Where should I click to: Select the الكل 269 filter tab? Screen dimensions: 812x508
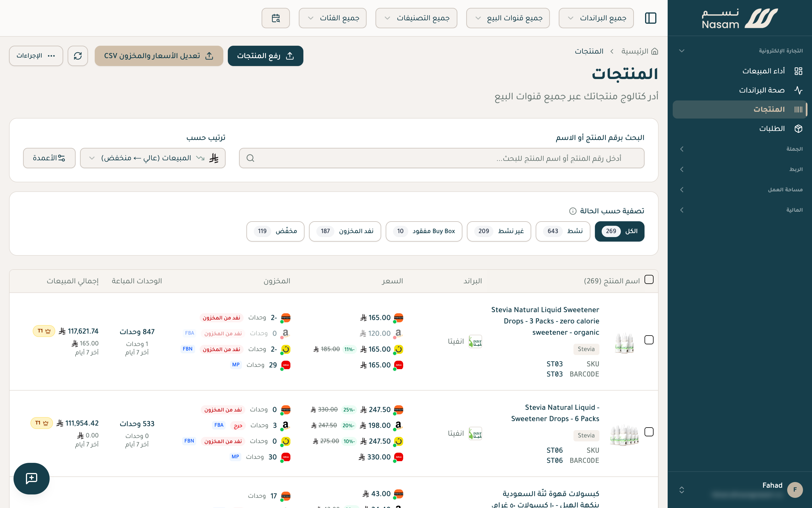click(x=619, y=231)
